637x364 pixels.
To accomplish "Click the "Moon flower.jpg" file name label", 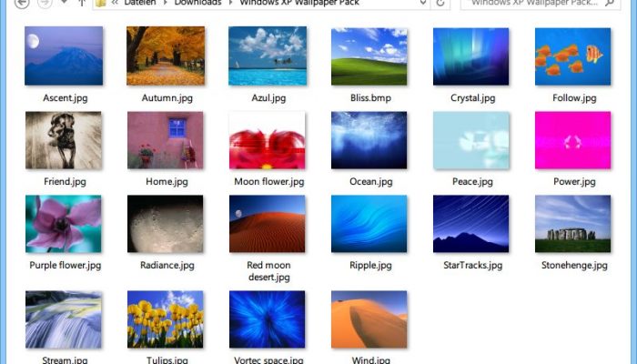I will pos(269,182).
